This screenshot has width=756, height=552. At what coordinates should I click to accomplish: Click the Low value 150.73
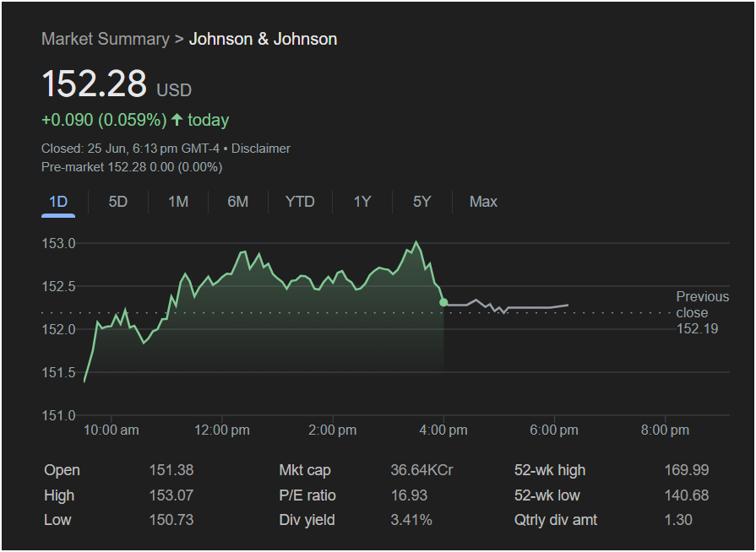[171, 520]
